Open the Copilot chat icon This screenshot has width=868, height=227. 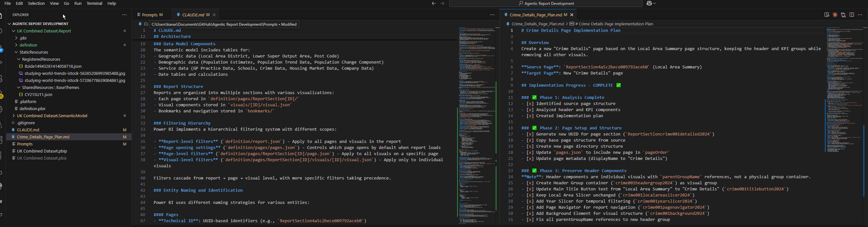coord(649,3)
